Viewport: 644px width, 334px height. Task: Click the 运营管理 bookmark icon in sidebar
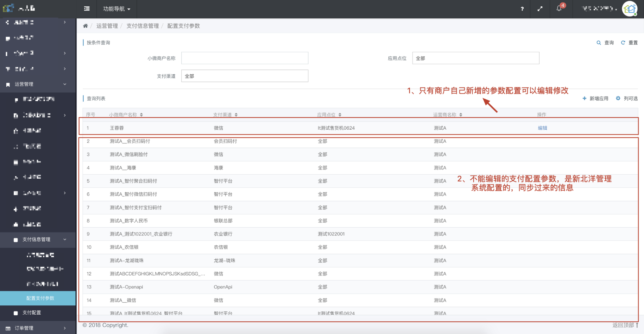[8, 85]
